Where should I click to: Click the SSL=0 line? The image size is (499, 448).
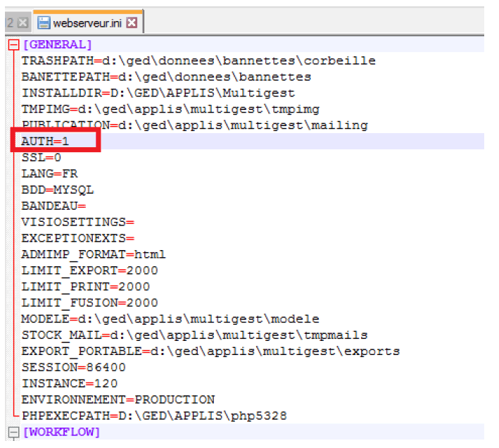42,158
